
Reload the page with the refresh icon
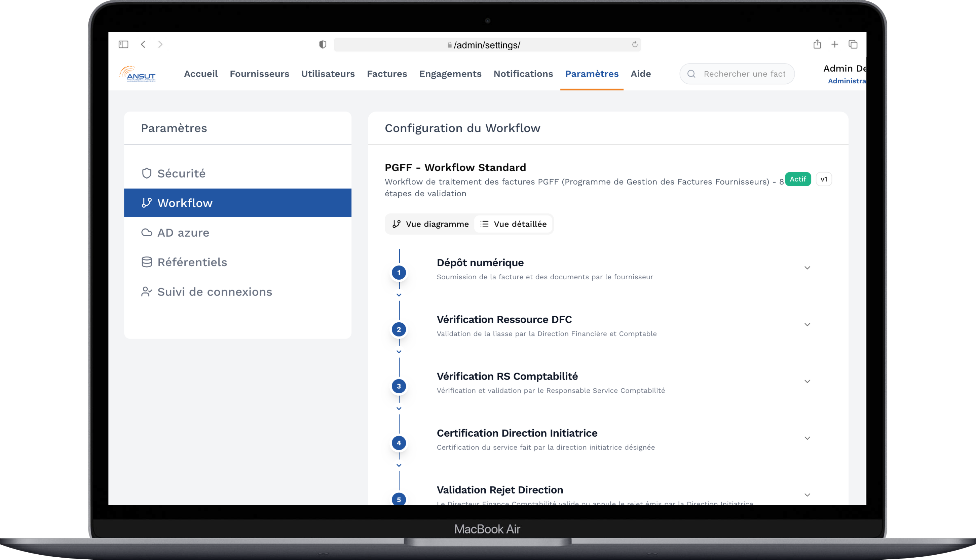(x=635, y=45)
